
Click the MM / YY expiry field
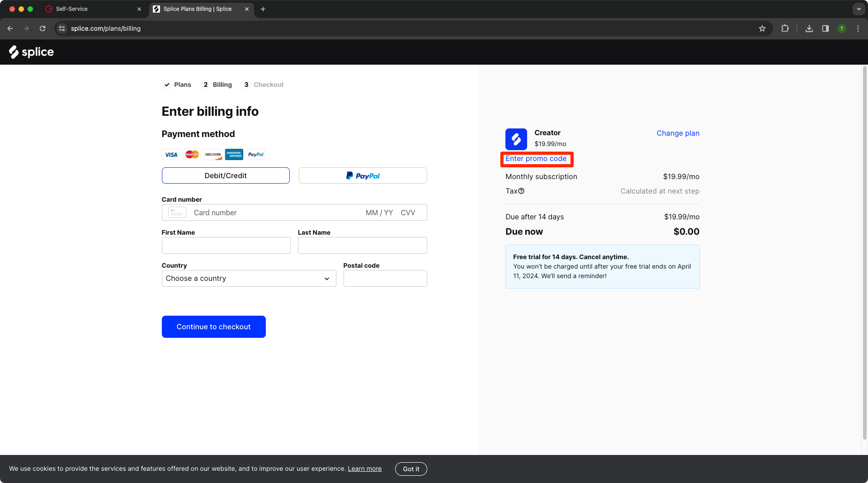pyautogui.click(x=379, y=213)
